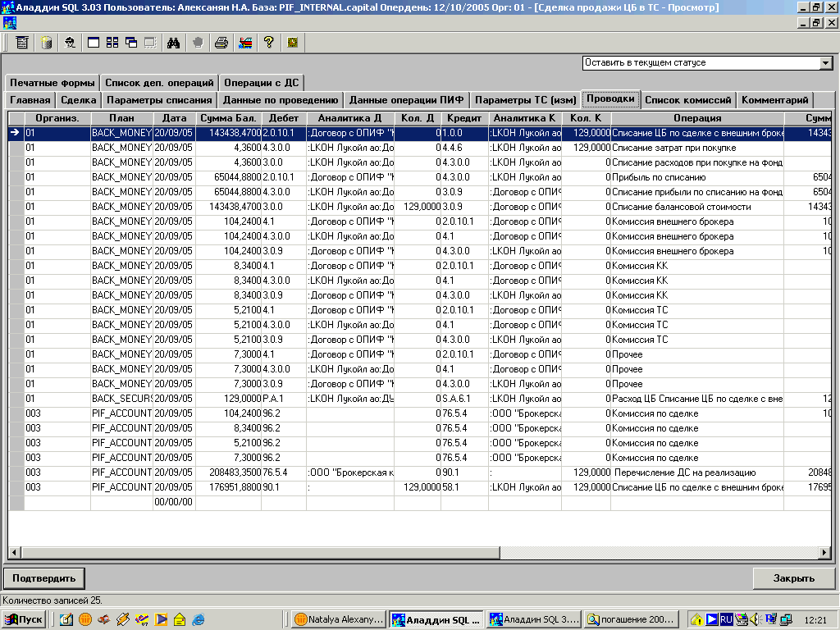
Task: Open help with the question mark icon
Action: [x=269, y=43]
